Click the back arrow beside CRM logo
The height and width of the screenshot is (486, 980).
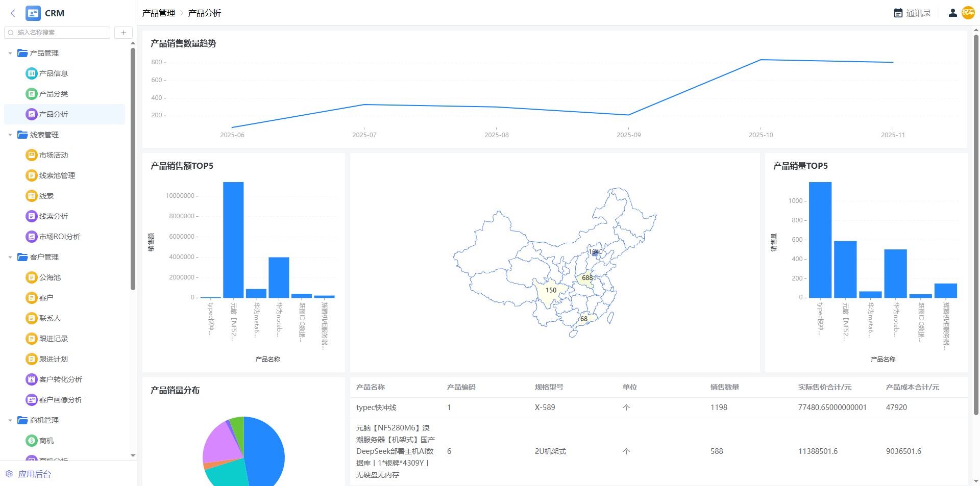pos(13,13)
